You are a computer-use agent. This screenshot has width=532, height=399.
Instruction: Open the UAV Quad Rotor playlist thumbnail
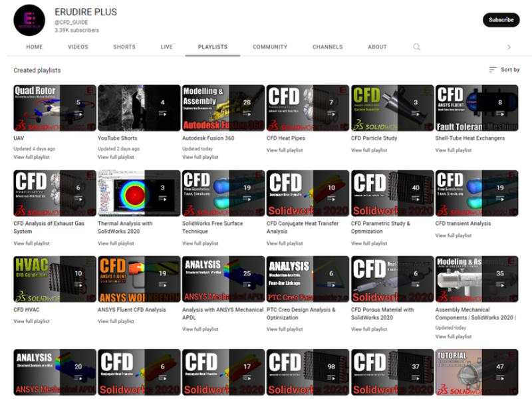point(55,108)
